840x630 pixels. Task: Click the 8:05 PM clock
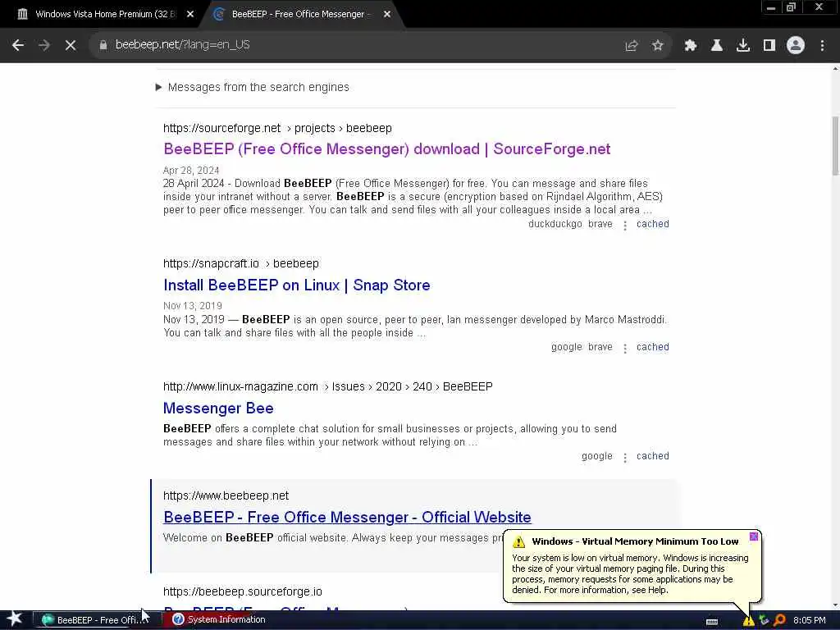tap(810, 620)
